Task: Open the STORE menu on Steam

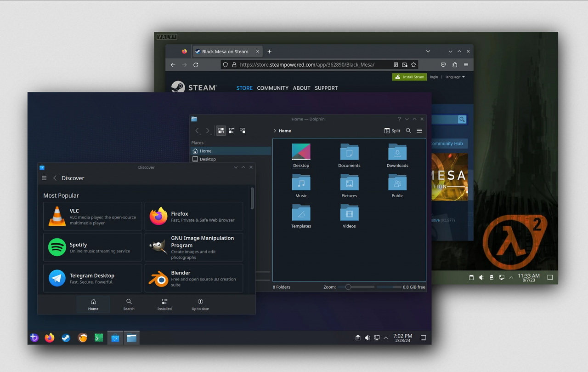Action: click(x=244, y=88)
